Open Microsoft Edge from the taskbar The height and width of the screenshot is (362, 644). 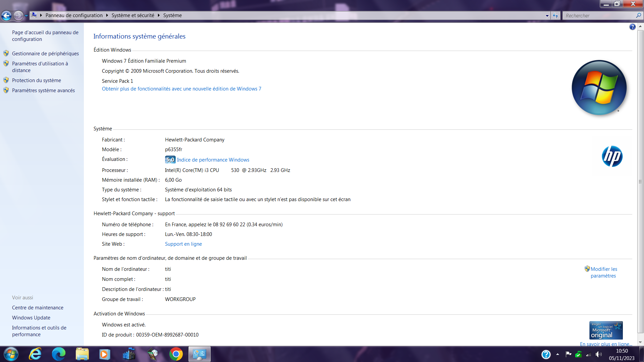tap(58, 354)
